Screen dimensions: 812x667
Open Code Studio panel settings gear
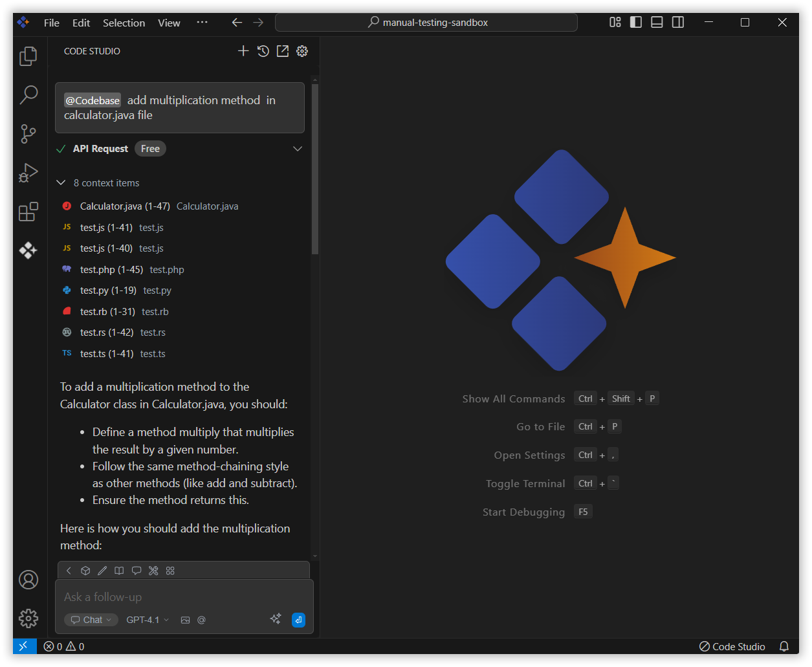[x=302, y=51]
